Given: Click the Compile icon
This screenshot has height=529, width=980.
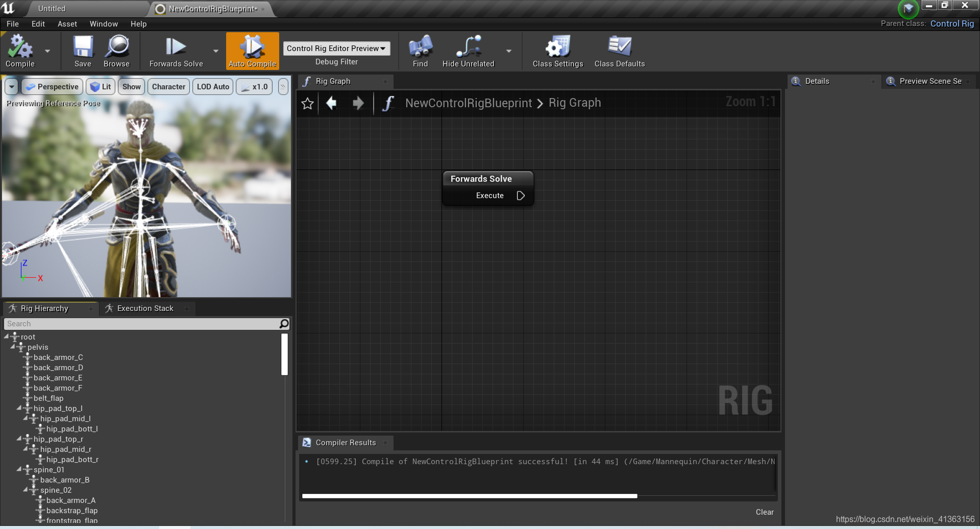Looking at the screenshot, I should click(x=20, y=51).
